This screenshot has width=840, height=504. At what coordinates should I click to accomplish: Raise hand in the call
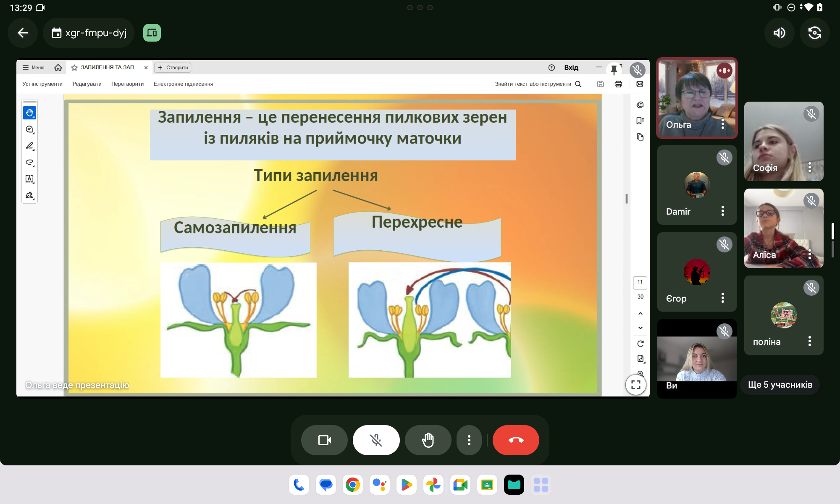[x=428, y=440]
